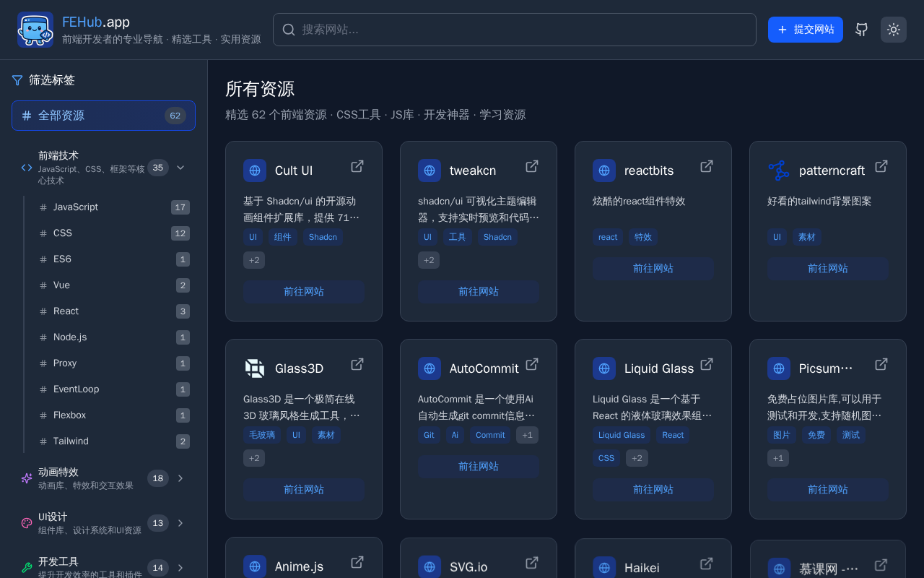Toggle the light/dark theme sun button

pyautogui.click(x=894, y=30)
